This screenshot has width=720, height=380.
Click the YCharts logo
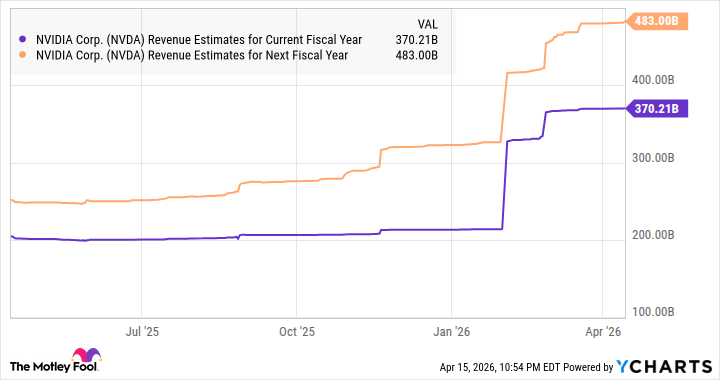point(664,367)
